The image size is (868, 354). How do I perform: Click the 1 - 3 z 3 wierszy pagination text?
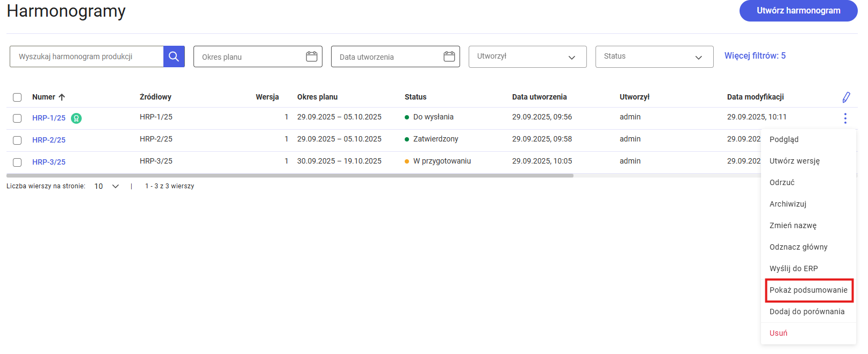pos(169,186)
